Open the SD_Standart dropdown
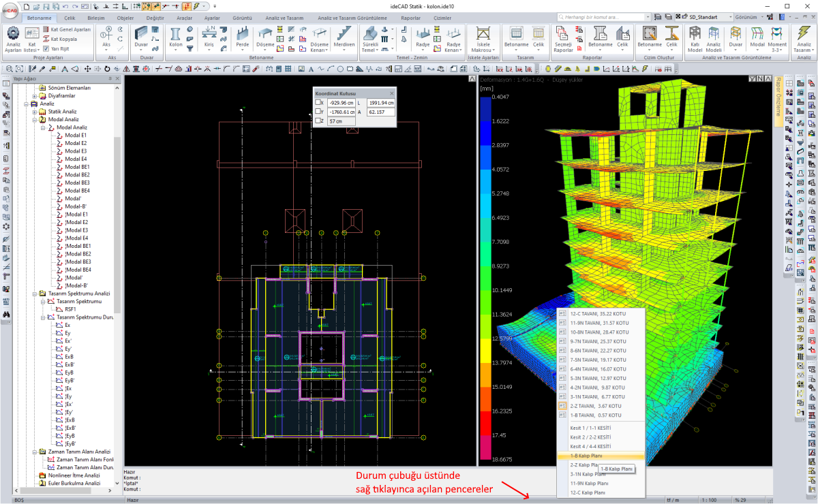The height and width of the screenshot is (504, 818). [729, 16]
